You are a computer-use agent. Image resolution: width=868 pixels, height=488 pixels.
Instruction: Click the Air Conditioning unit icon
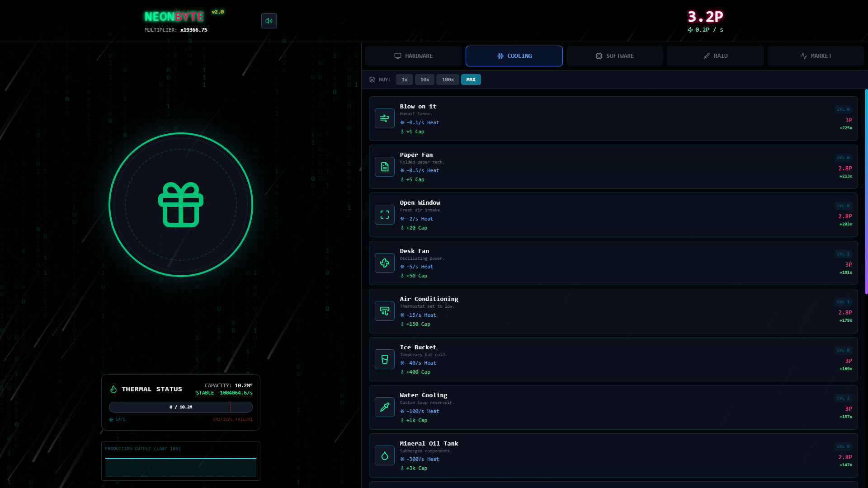click(x=385, y=311)
